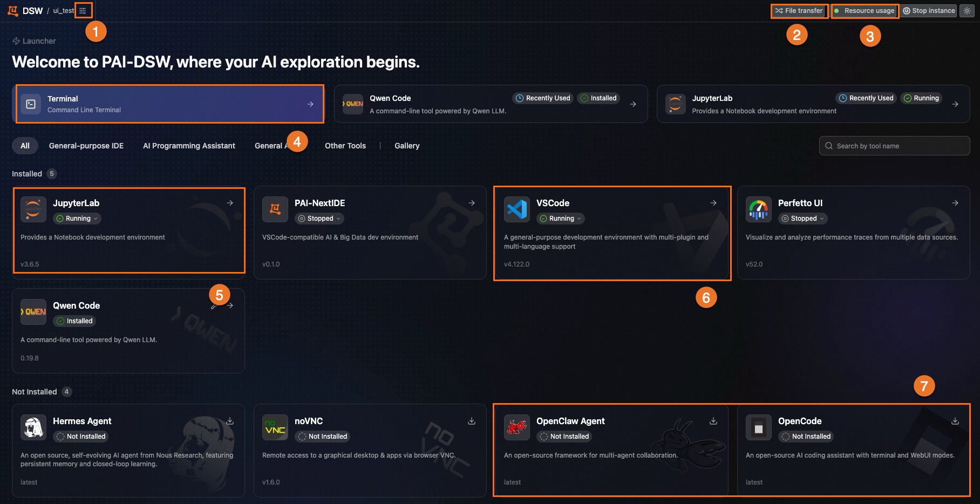Focus the Search by tool name field

pyautogui.click(x=894, y=146)
